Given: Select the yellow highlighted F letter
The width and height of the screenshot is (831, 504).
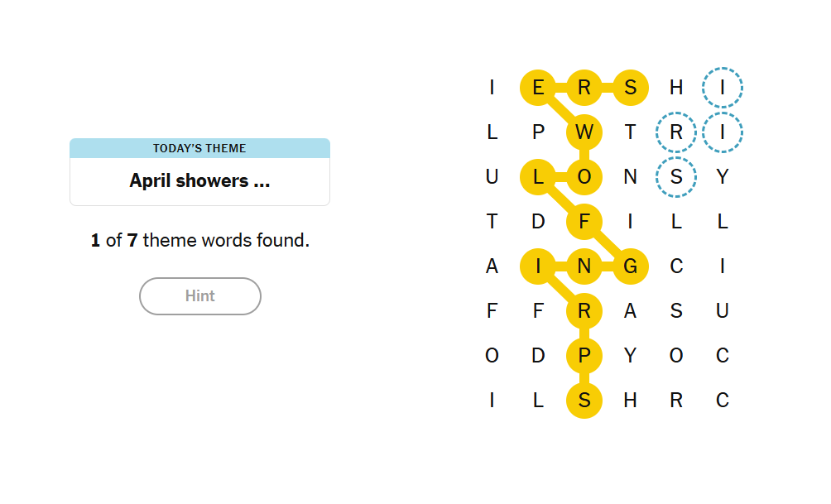Looking at the screenshot, I should 584,222.
